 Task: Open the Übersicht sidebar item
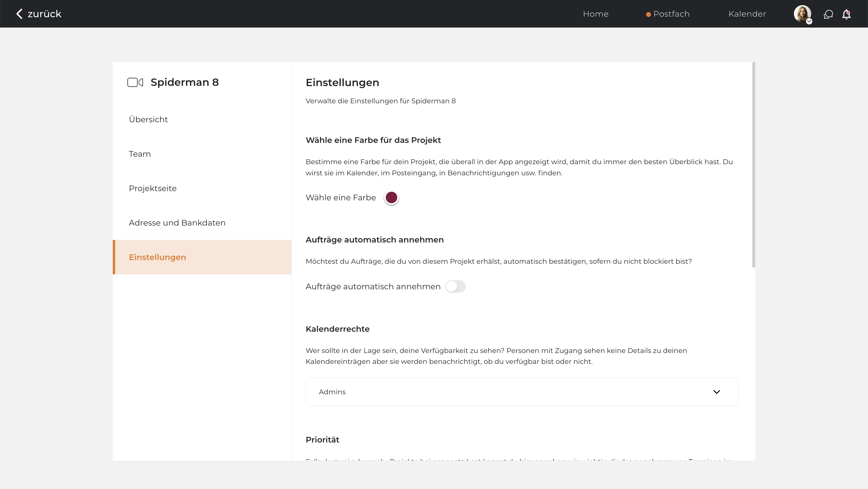(x=148, y=120)
